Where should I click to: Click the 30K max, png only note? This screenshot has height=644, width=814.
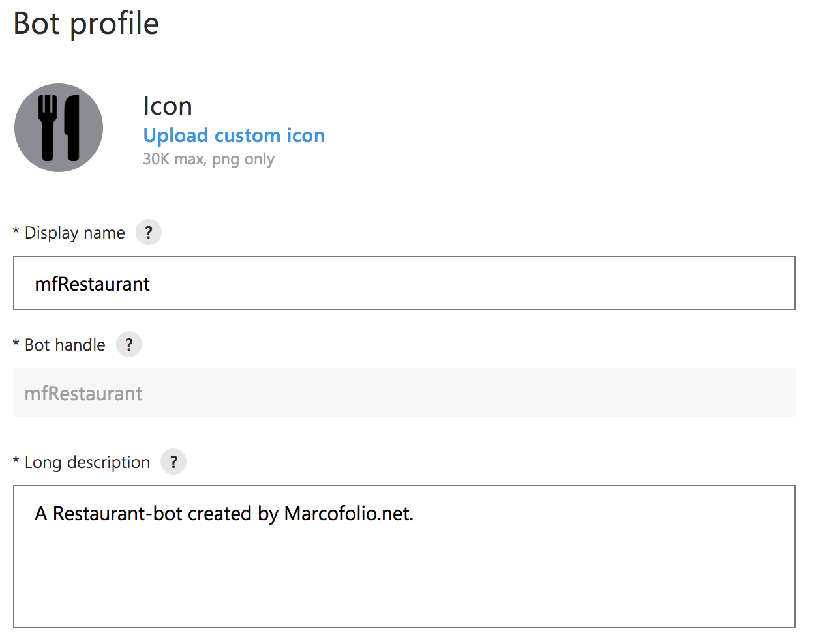click(x=209, y=159)
